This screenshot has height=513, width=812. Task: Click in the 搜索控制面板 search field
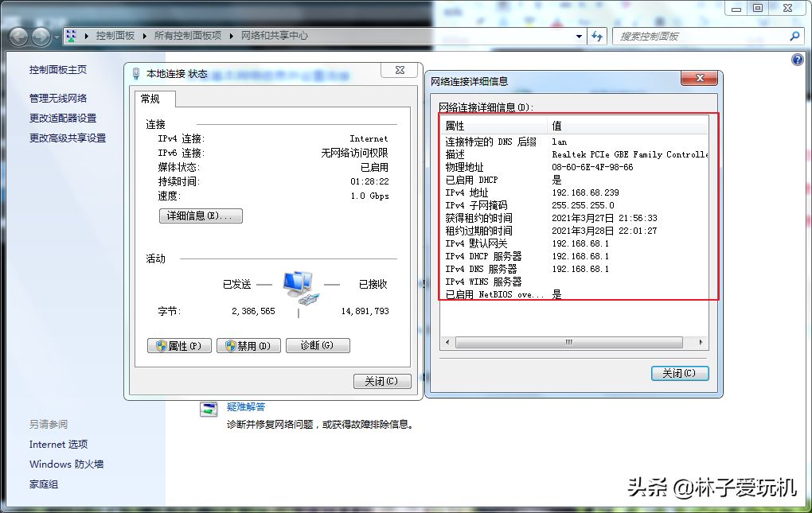click(701, 36)
